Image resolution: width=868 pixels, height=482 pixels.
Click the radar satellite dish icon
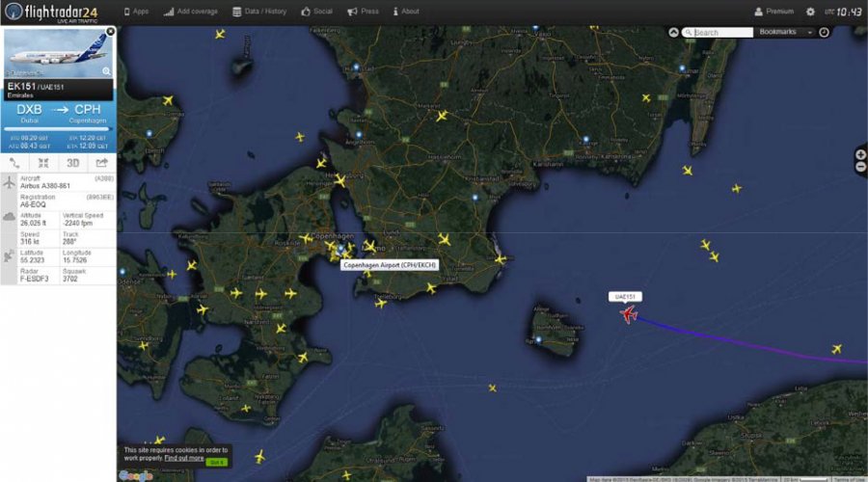[9, 255]
